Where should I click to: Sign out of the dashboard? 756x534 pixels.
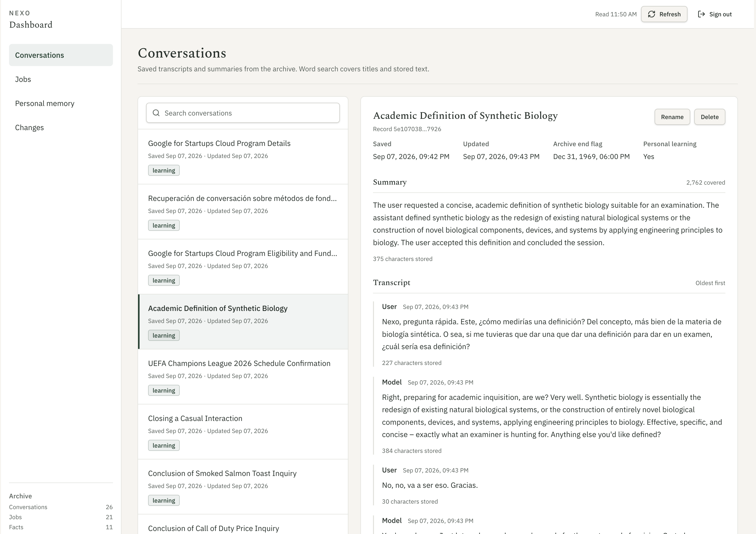tap(715, 14)
